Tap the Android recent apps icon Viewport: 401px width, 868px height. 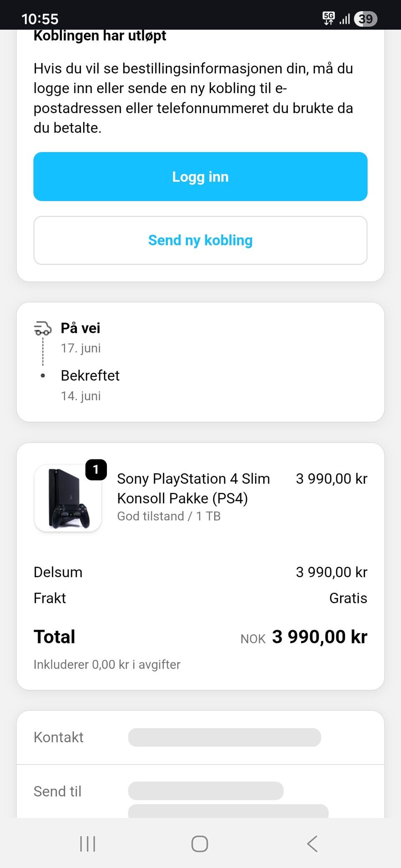[x=88, y=844]
